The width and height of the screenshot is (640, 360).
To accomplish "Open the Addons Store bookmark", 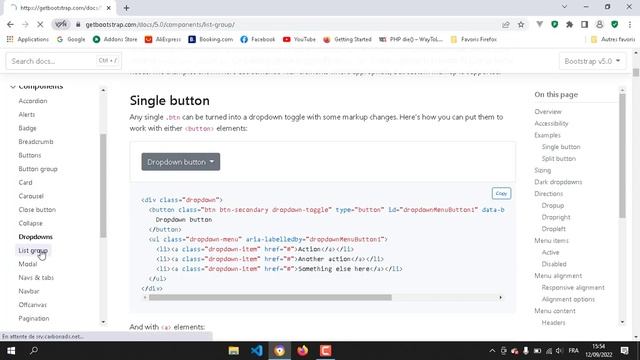I will 115,39.
